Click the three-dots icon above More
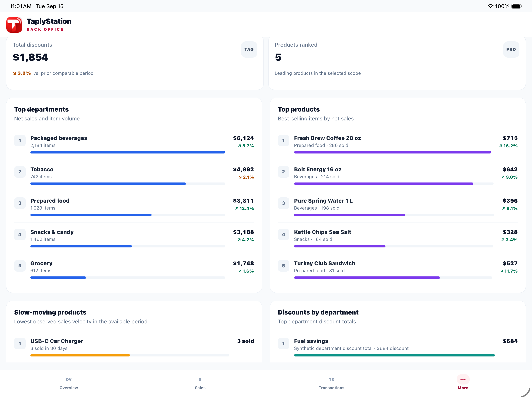 463,379
